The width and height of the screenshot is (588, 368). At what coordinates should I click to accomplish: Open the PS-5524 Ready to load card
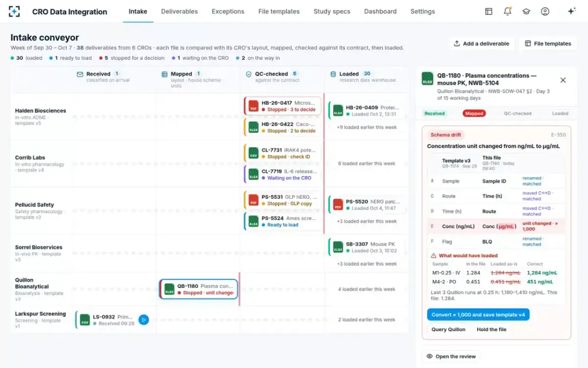coord(283,221)
